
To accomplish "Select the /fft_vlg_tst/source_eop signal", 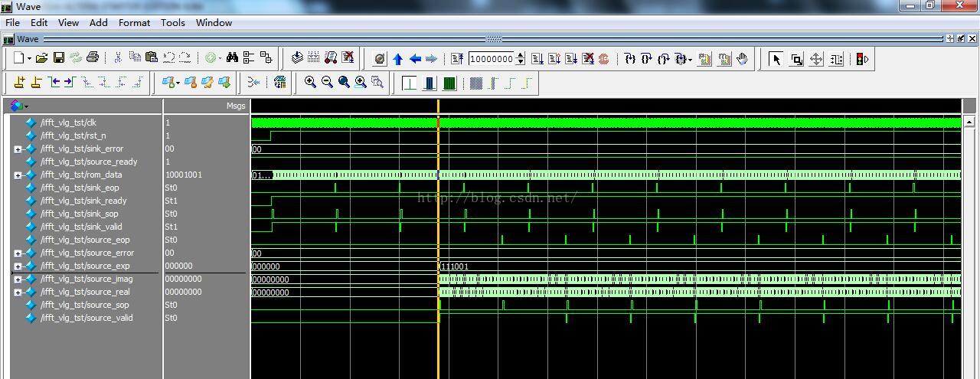I will click(85, 240).
